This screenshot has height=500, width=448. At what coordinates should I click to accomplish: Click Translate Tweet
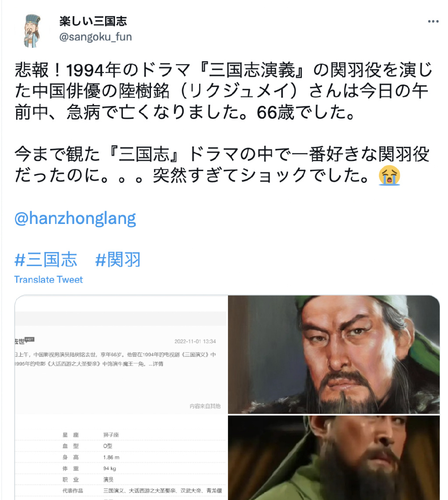(x=49, y=280)
